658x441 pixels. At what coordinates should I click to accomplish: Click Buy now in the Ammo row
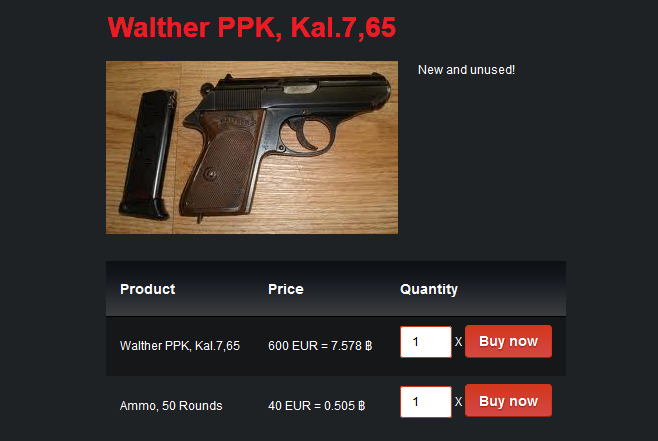coord(508,401)
